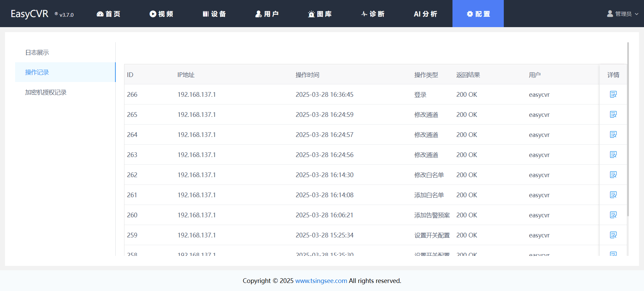Open the AI 分析 tab

pyautogui.click(x=425, y=14)
